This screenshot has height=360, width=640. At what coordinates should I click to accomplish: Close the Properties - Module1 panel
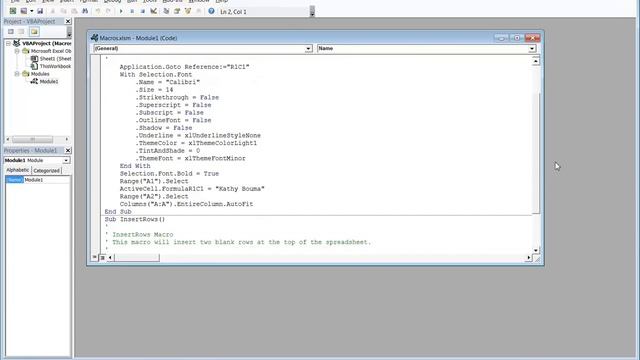(68, 150)
